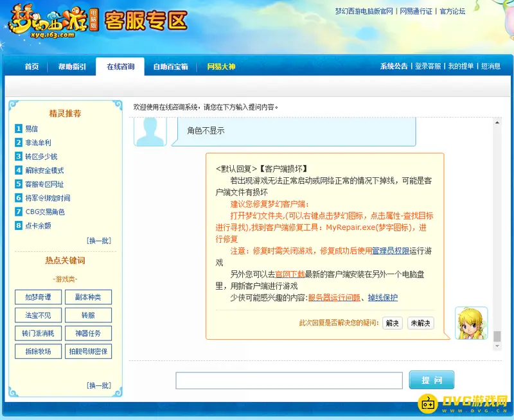Click the 转服 keyword button

click(88, 315)
